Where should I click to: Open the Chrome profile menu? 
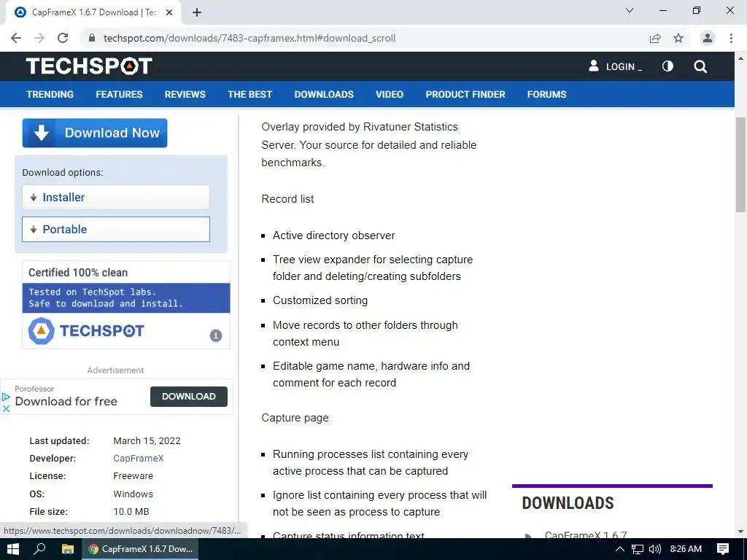click(708, 38)
